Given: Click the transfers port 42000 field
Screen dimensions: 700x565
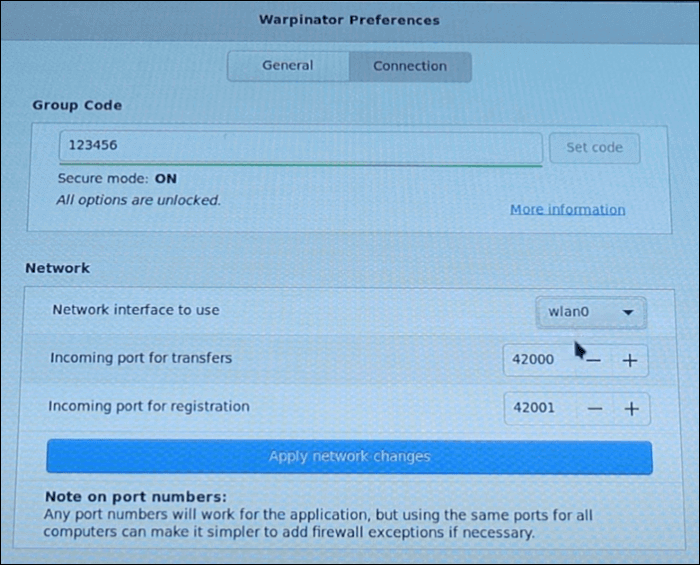Looking at the screenshot, I should tap(539, 360).
